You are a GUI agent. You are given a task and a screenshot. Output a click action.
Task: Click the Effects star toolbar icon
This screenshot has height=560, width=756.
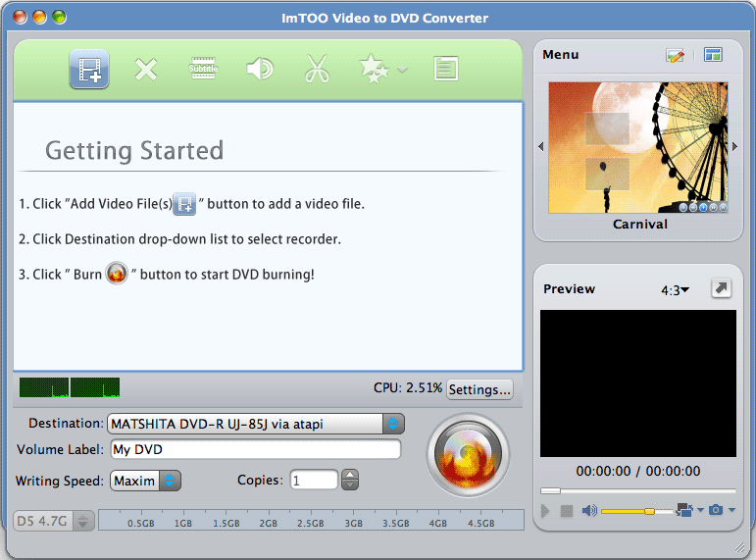[374, 69]
